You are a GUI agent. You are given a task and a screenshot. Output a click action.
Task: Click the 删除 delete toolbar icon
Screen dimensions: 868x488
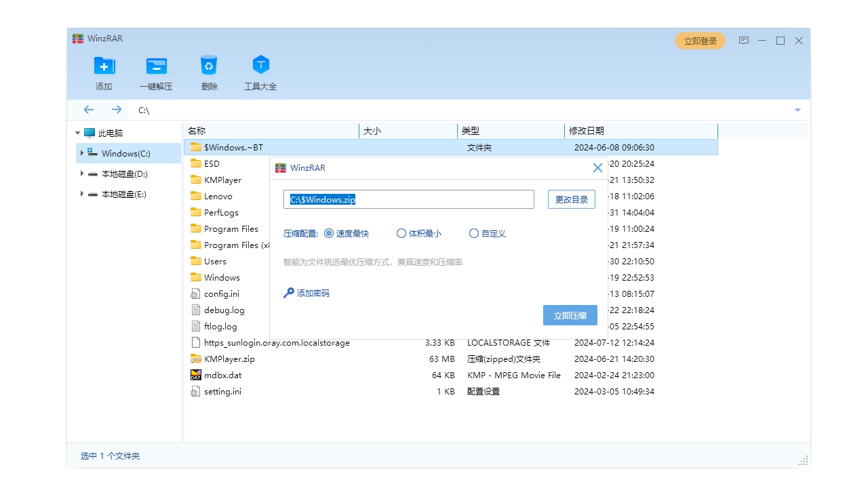coord(208,72)
